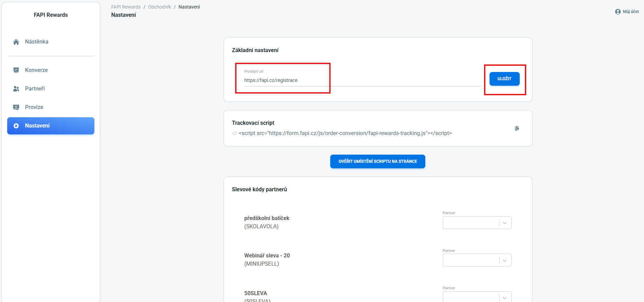Click Obchodník breadcrumb link
Viewport: 644px width, 302px height.
pos(160,7)
